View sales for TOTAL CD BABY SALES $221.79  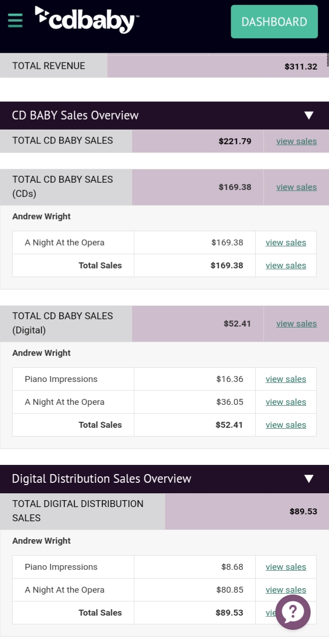coord(297,142)
